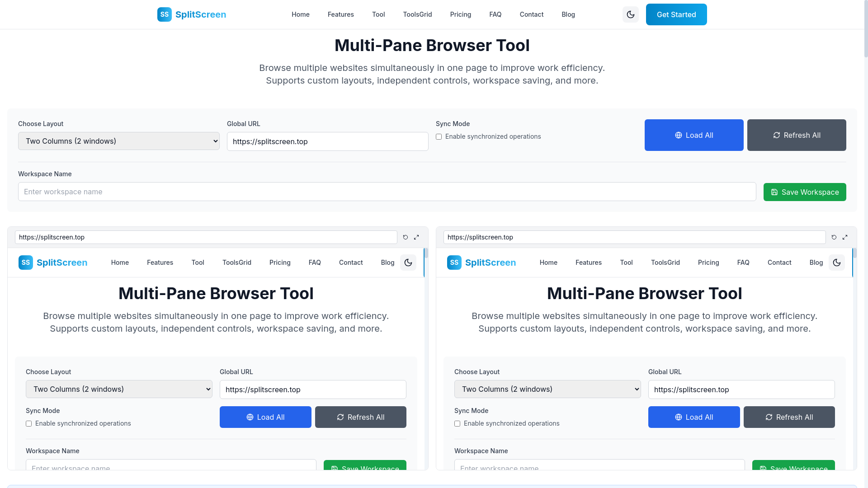
Task: Open FAQ link in right pane nav
Action: [x=743, y=263]
